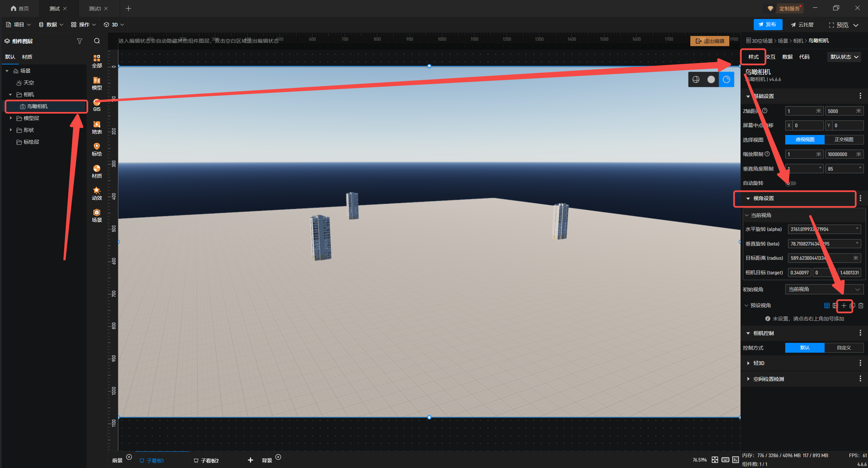Delete preset views with trash icon
868x468 pixels.
point(861,306)
